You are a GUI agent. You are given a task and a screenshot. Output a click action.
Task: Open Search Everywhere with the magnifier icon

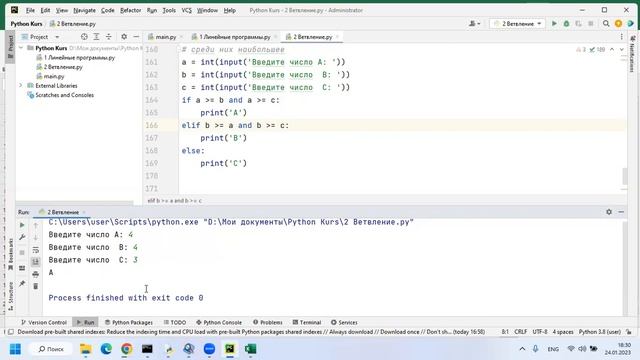pyautogui.click(x=606, y=24)
